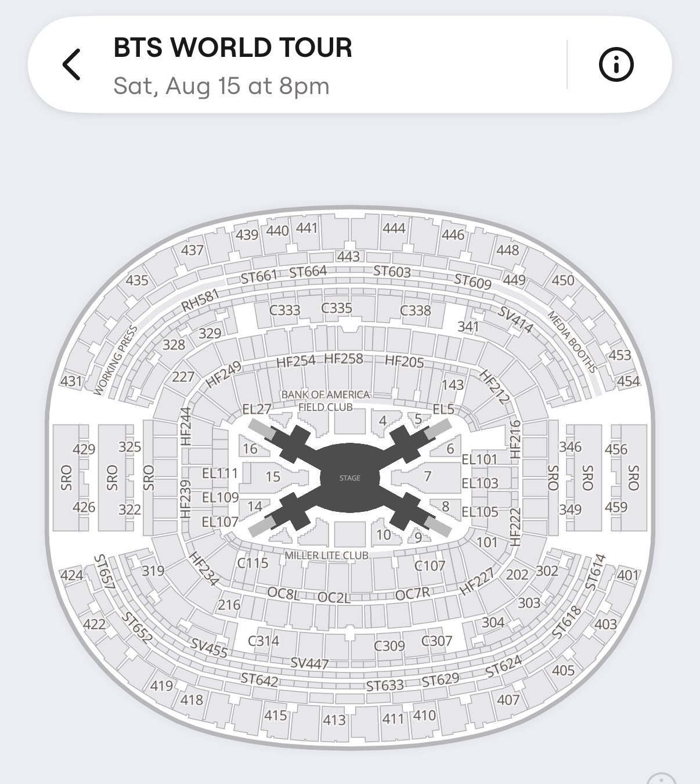Choose section C335
This screenshot has height=784, width=700.
(337, 308)
